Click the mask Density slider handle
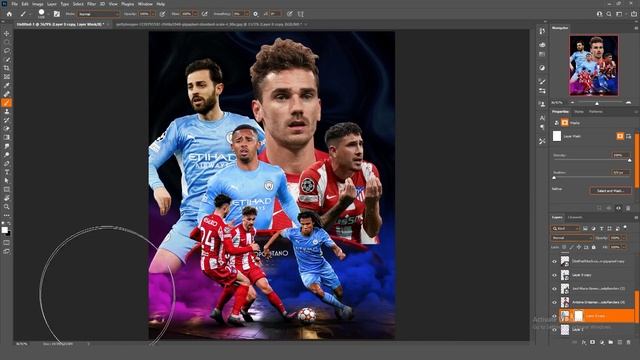 (629, 161)
